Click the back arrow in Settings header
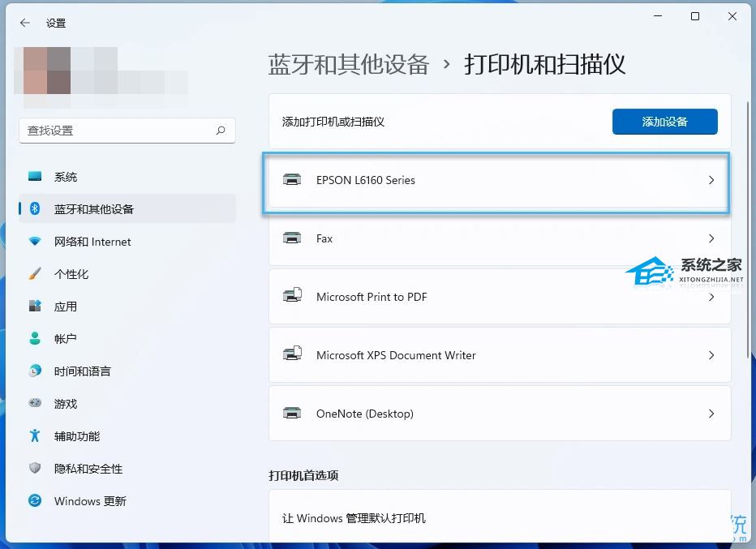The height and width of the screenshot is (549, 756). coord(24,23)
